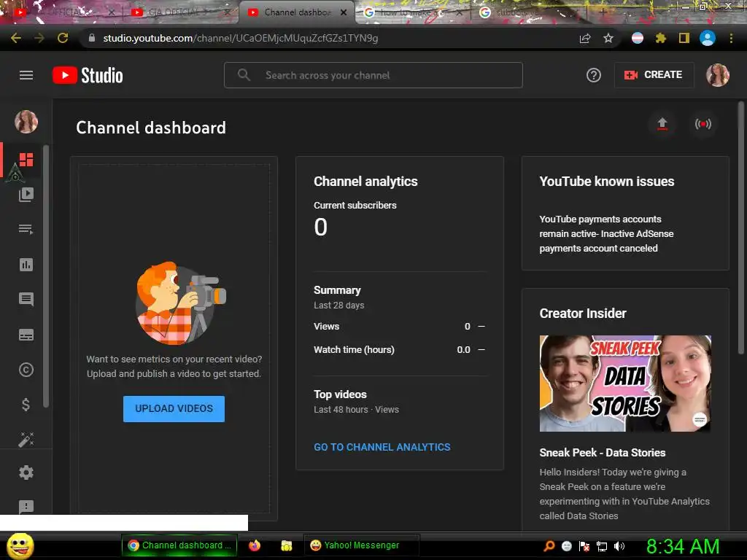Viewport: 747px width, 560px height.
Task: Open the channel profile picture in sidebar
Action: [26, 122]
